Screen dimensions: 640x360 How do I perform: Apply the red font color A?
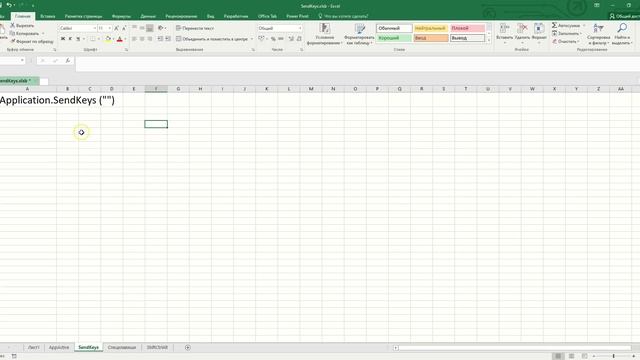point(120,39)
